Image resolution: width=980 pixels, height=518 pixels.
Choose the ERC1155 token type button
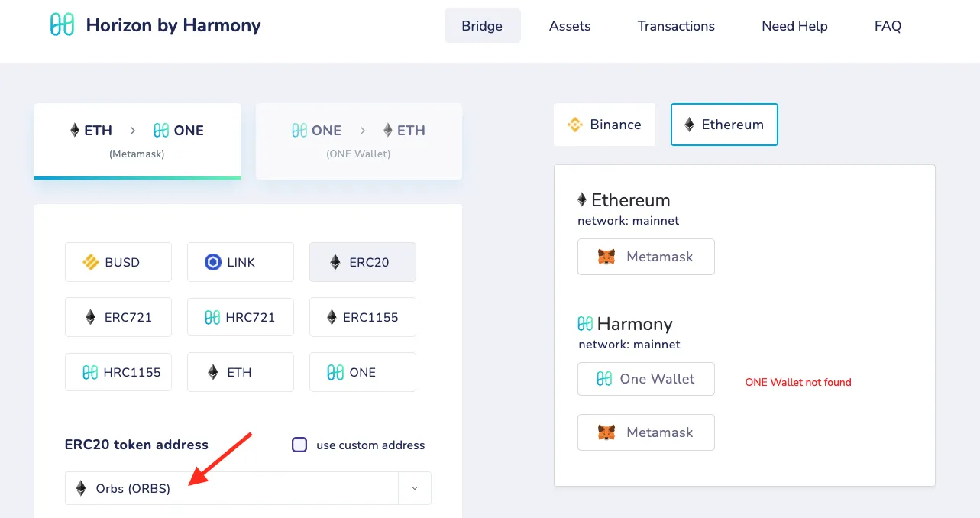363,317
